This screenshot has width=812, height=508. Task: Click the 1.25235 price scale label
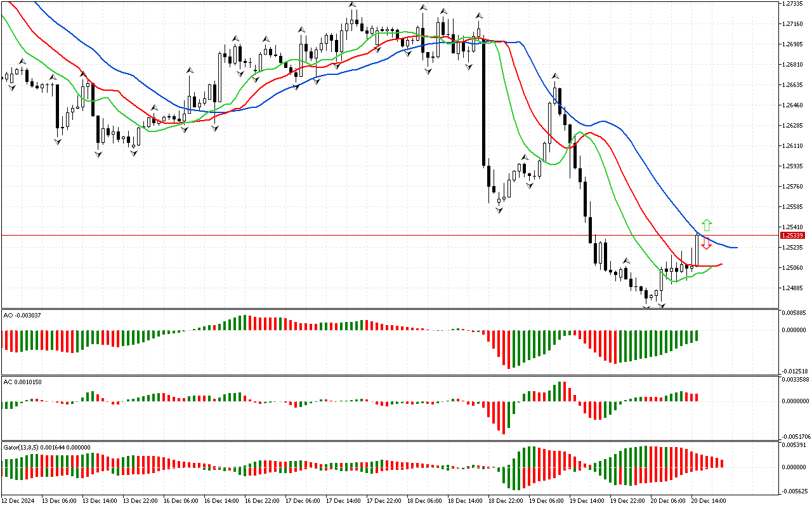[794, 248]
